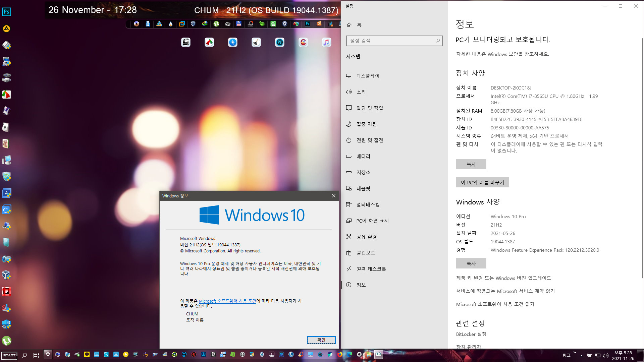The width and height of the screenshot is (644, 362).
Task: Open 집중 지원 settings
Action: tap(394, 124)
